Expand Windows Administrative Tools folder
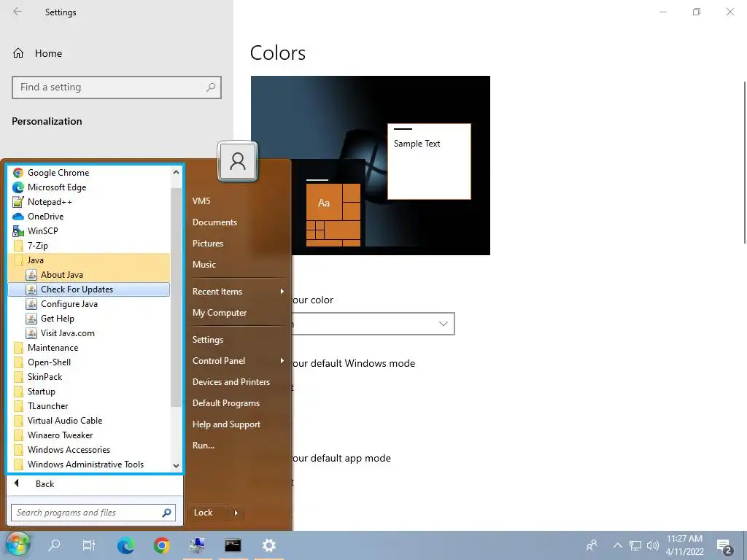The image size is (747, 560). click(88, 464)
